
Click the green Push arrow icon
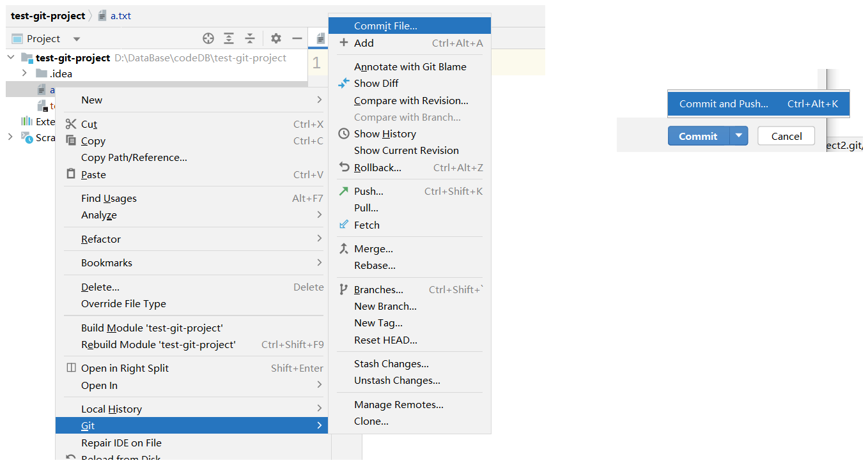344,191
